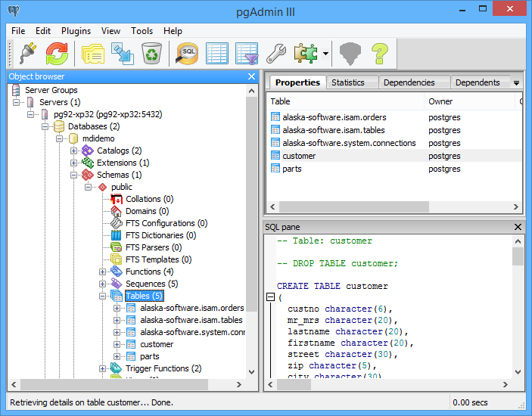The height and width of the screenshot is (416, 532).
Task: Select Trigger Functions (2) node
Action: 163,368
